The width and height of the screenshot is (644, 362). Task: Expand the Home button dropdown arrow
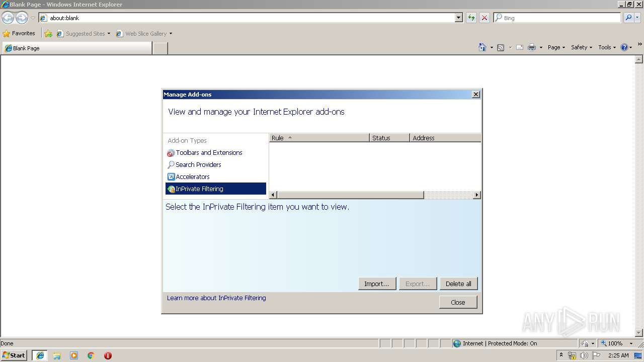coord(492,47)
